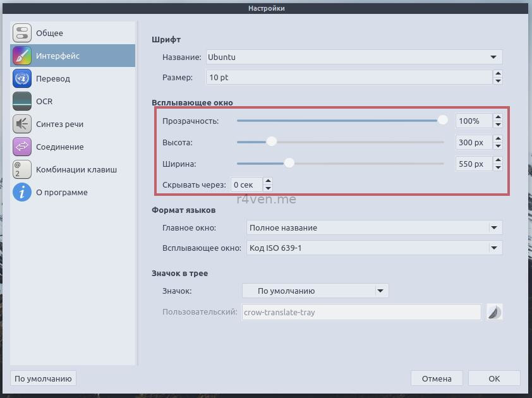Open Комбинации клавиш shortcuts icon

tap(22, 169)
